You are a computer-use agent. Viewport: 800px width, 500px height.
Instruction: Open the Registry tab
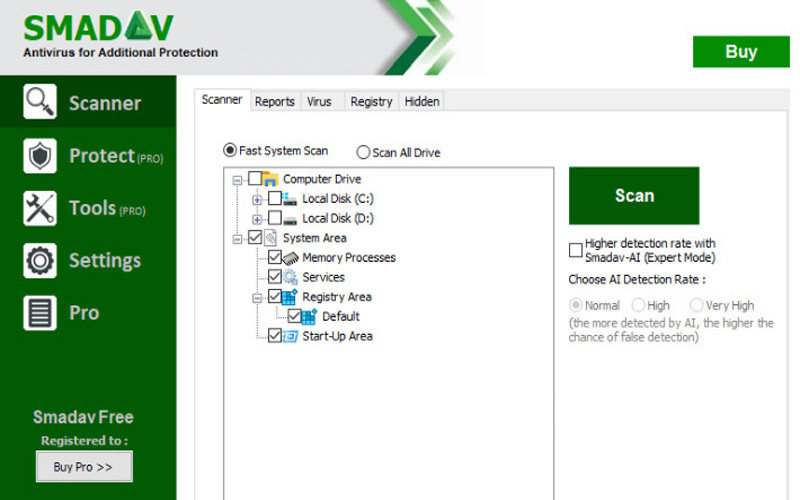tap(371, 102)
